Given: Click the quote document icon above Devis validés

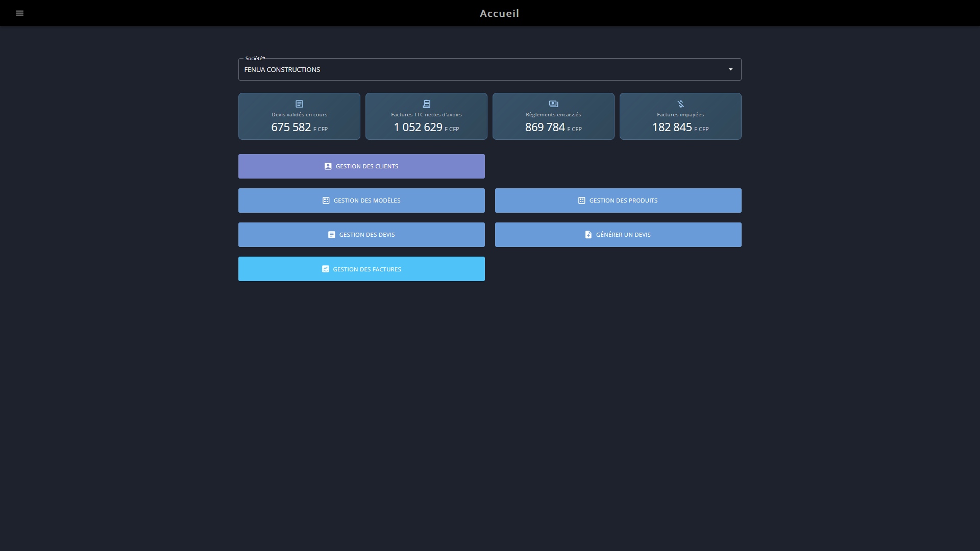Looking at the screenshot, I should (x=300, y=104).
